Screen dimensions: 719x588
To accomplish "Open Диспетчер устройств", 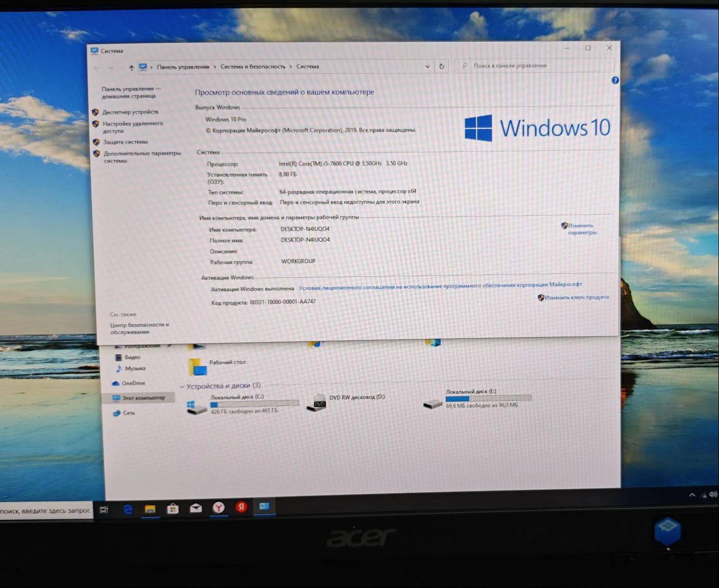I will click(131, 112).
